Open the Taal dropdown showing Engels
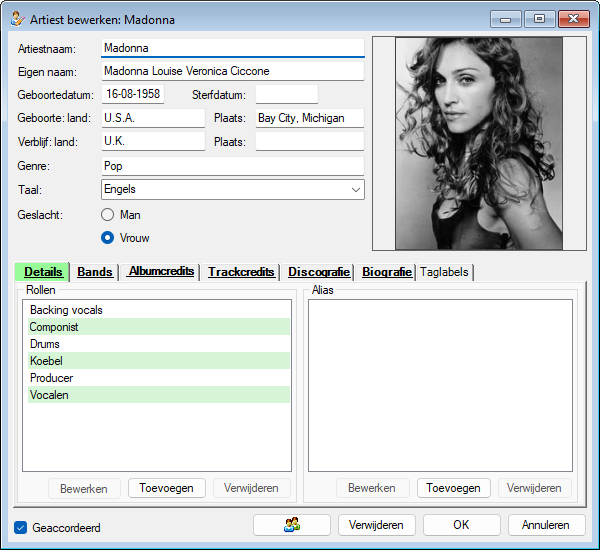The height and width of the screenshot is (550, 600). [233, 189]
